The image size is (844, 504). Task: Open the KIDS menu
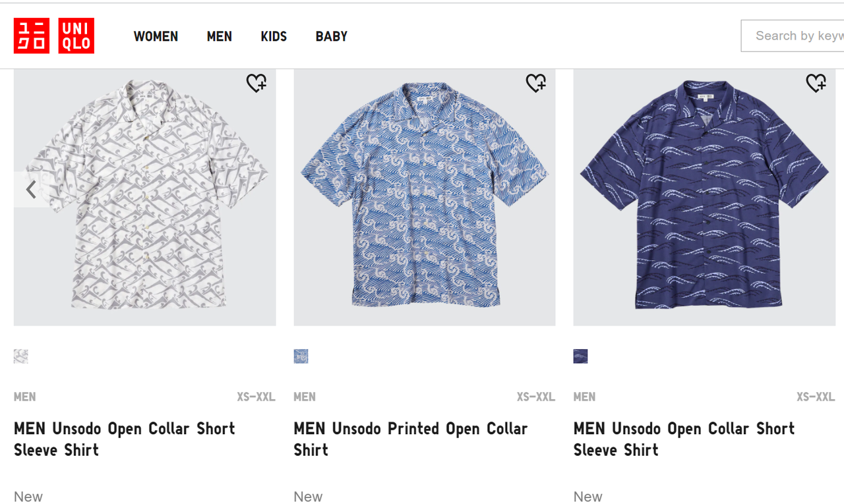click(274, 36)
